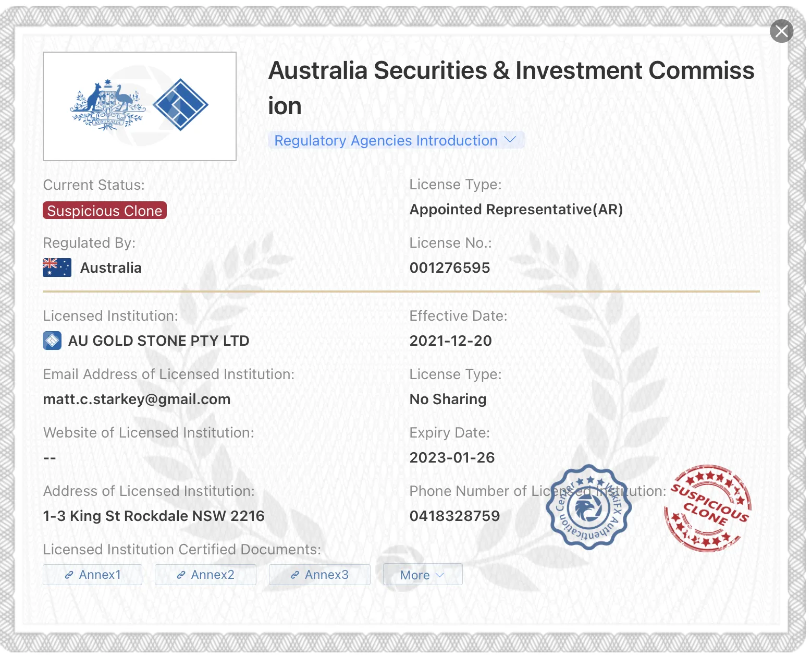Open AU GOLD STONE PTY LTD name
Viewport: 812px width, 655px height.
point(158,341)
